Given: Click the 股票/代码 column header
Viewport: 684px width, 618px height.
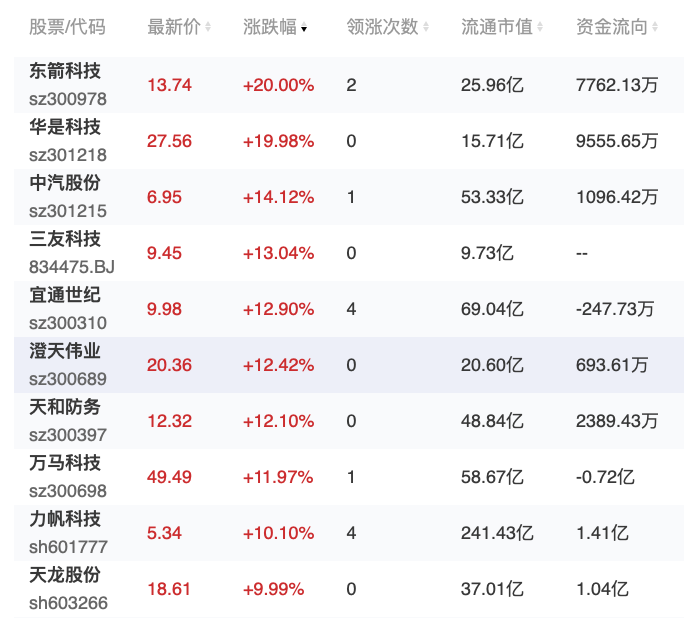Looking at the screenshot, I should (67, 27).
